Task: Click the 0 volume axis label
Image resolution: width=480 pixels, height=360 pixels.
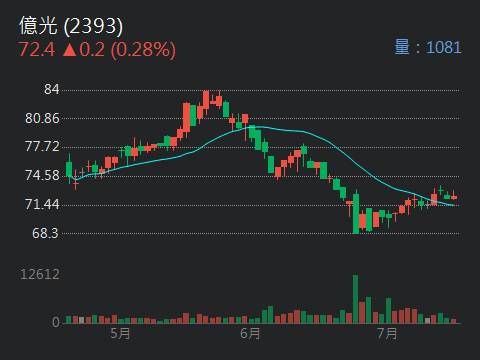Action: 56,322
